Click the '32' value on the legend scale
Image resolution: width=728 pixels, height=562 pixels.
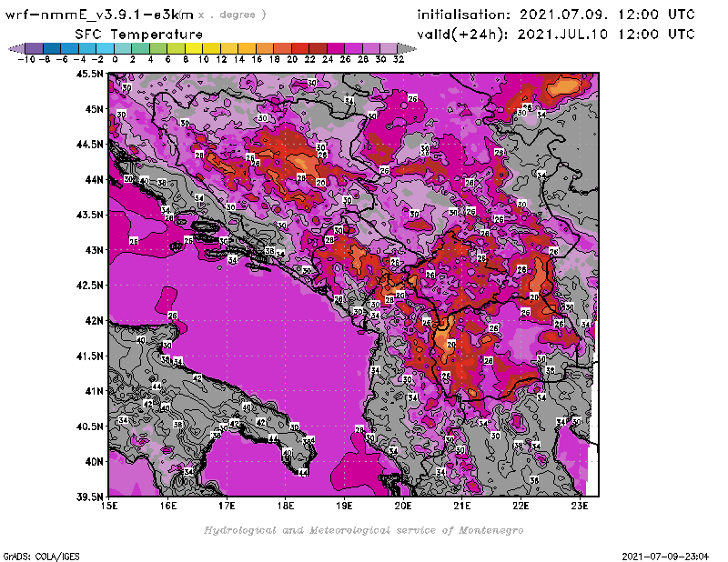(399, 59)
